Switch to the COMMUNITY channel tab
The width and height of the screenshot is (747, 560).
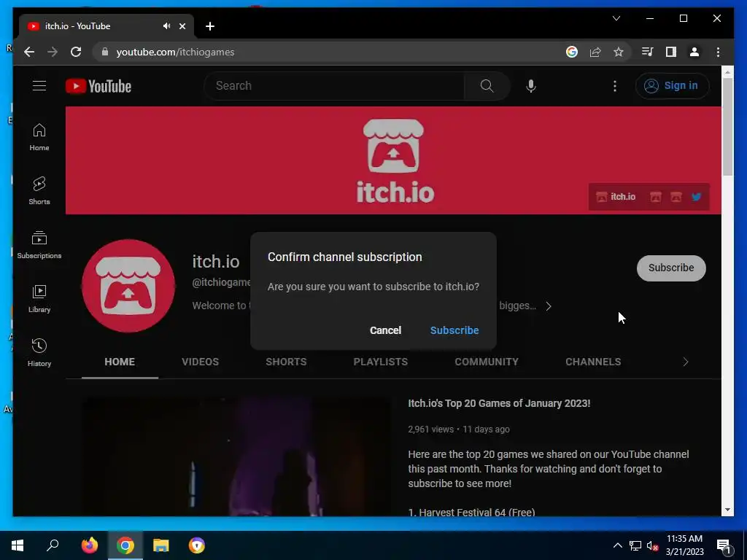[x=487, y=362]
